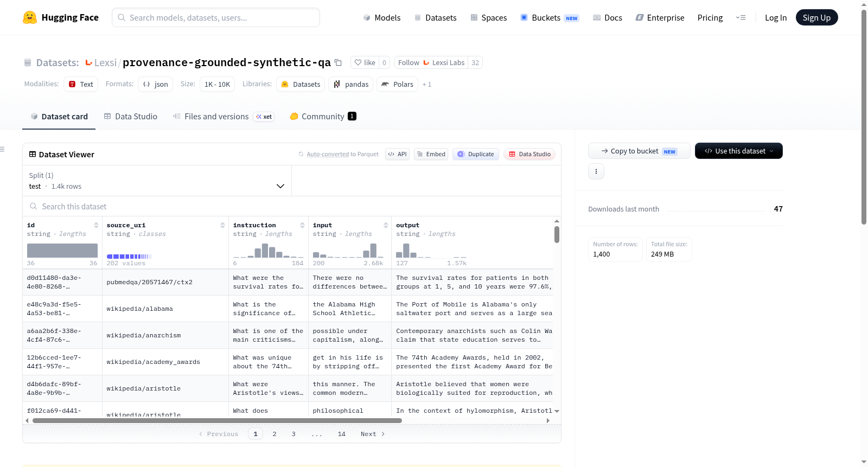
Task: Sort the input column
Action: [x=386, y=225]
